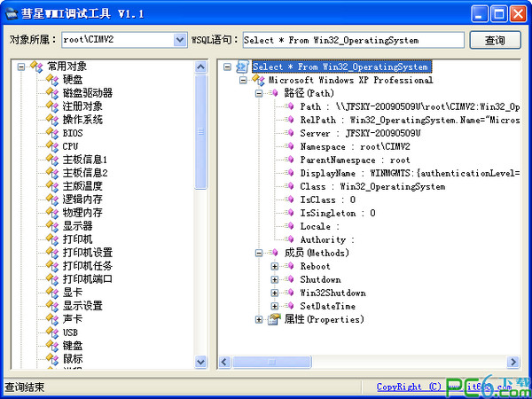532x399 pixels.
Task: Select the ParentNamespace : root row
Action: tap(355, 160)
